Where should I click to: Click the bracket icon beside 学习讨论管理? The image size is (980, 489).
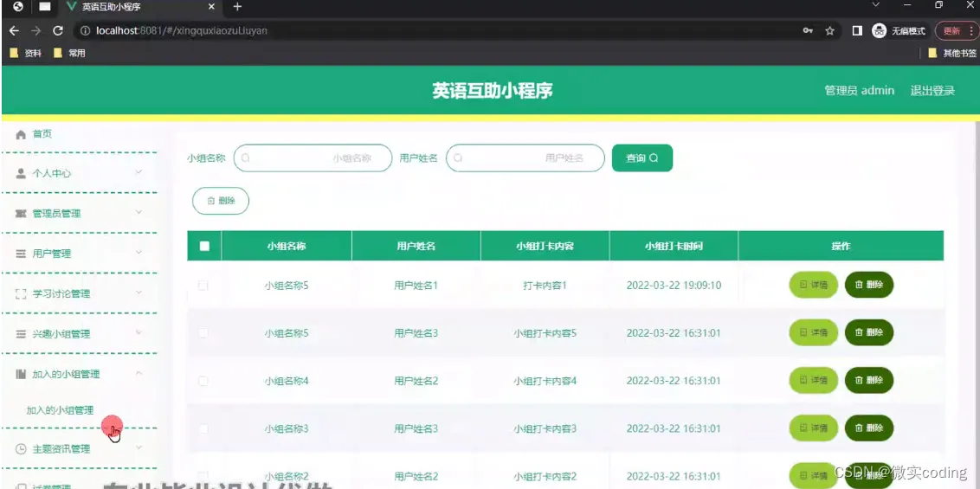point(21,293)
